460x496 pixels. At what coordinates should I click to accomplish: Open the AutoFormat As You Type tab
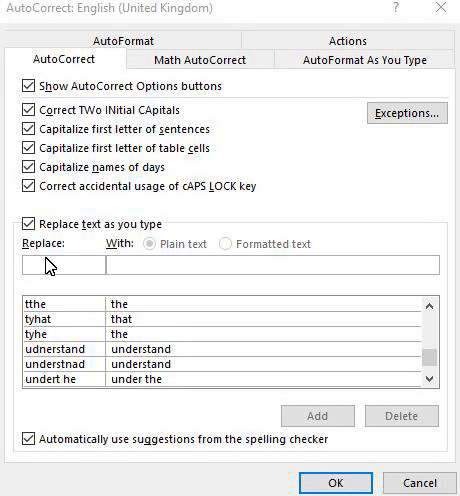[365, 60]
